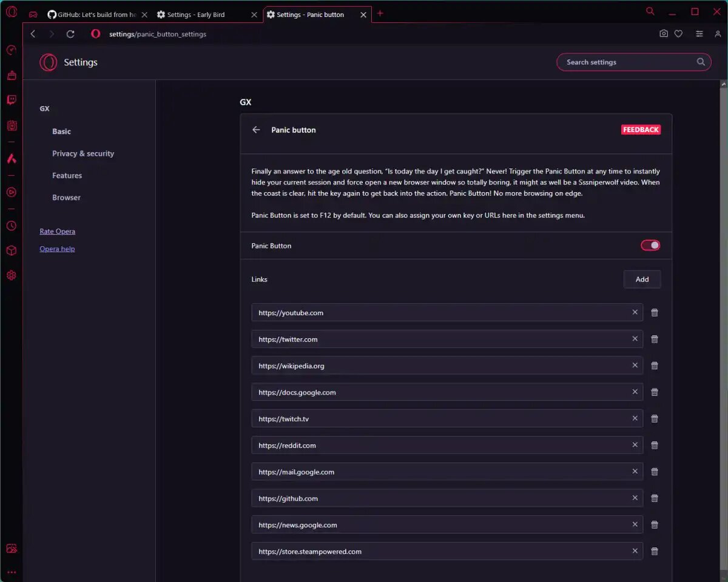Open the Player sidebar icon
728x582 pixels.
tap(12, 192)
